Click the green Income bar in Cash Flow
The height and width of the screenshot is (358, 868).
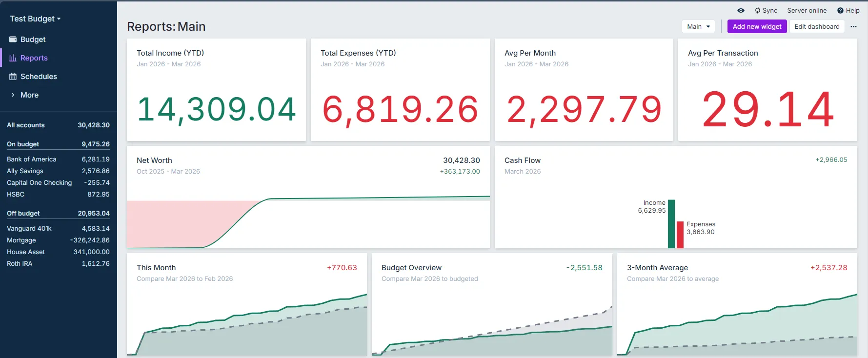coord(671,224)
